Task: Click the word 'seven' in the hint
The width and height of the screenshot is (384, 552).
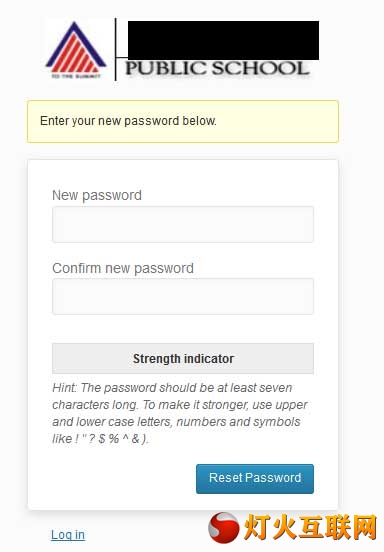Action: pos(273,388)
